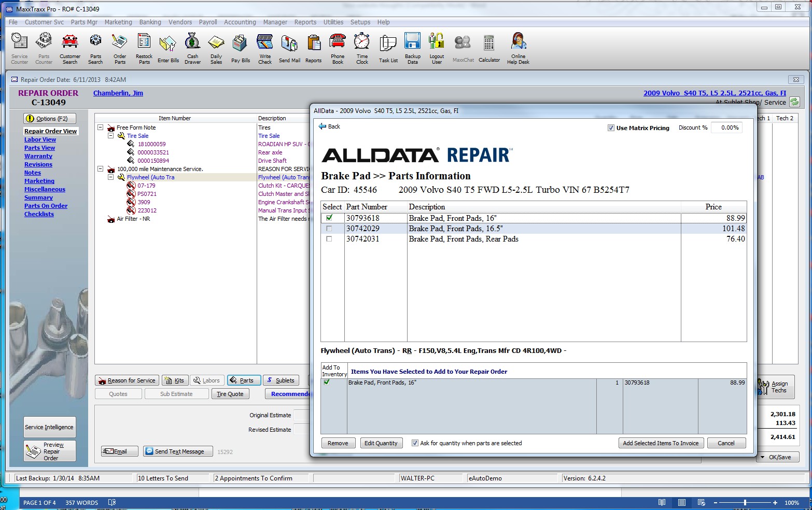Uncheck part 30793618 Brake Pad 16"
The height and width of the screenshot is (510, 812).
click(329, 218)
